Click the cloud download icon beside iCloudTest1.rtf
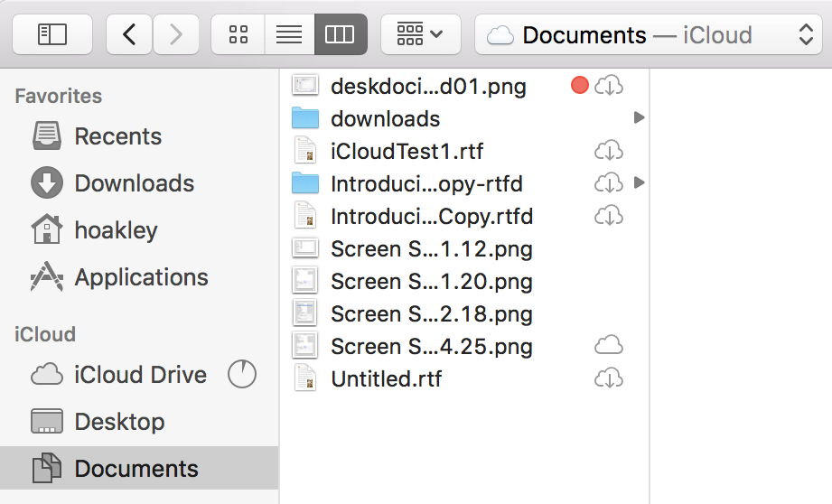 pos(609,151)
